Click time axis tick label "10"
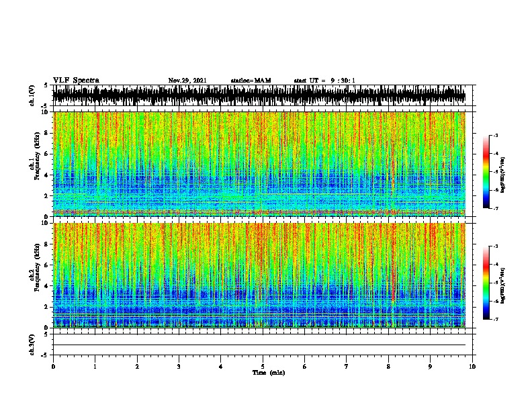Screen dimensions: 532x411 [472, 367]
